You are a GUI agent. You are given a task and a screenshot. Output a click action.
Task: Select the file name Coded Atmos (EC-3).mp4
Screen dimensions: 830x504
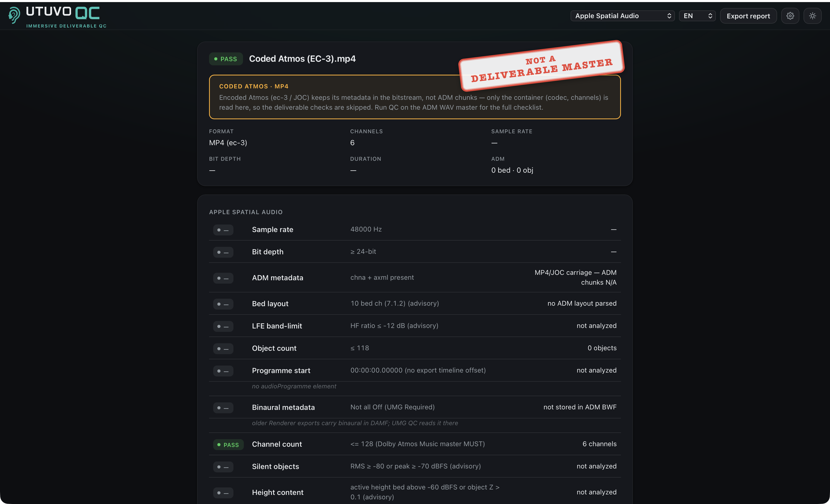pos(302,59)
